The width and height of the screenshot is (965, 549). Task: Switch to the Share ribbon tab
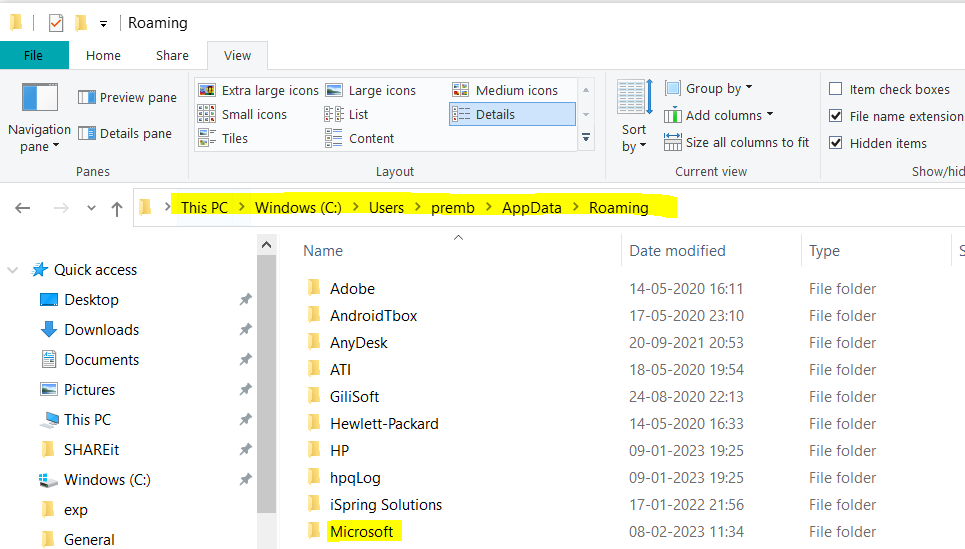point(172,55)
